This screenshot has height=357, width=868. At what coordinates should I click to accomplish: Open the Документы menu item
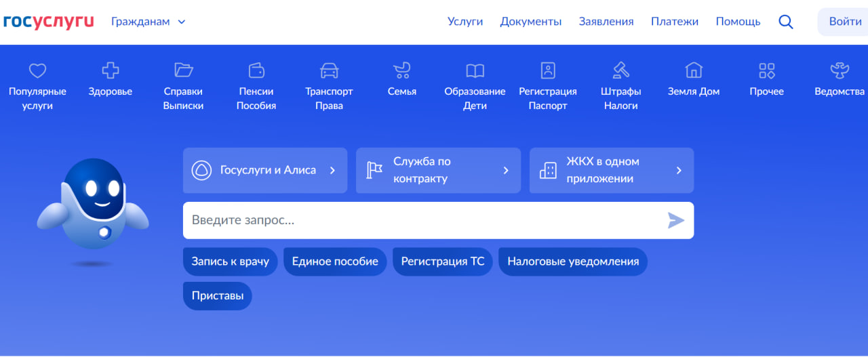pos(531,22)
